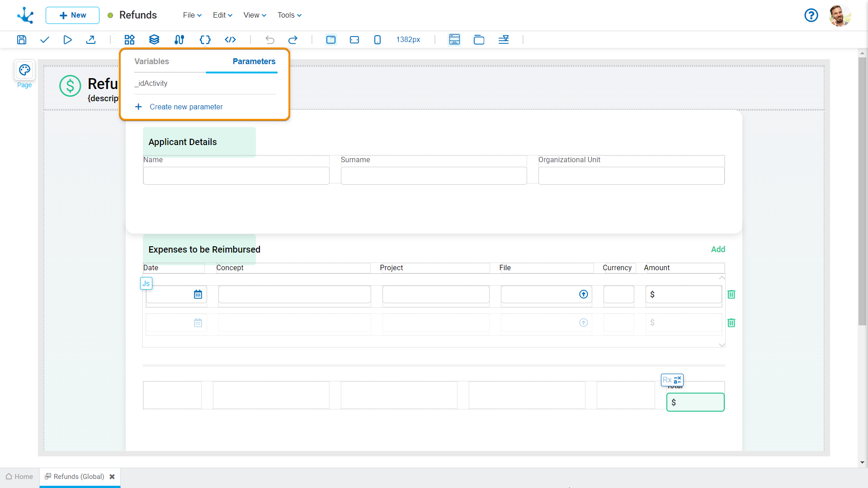This screenshot has width=868, height=488.
Task: Click the Save icon in toolbar
Action: click(x=22, y=40)
